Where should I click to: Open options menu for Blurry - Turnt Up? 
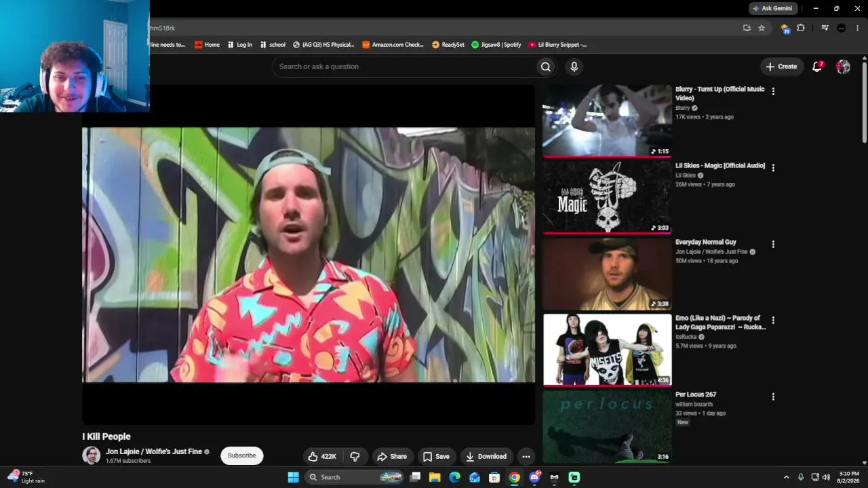tap(773, 91)
